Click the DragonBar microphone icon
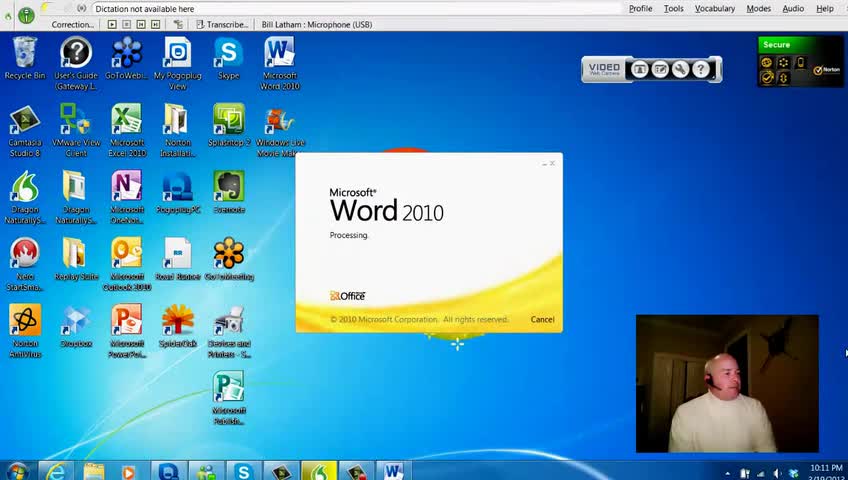This screenshot has height=480, width=848. point(26,15)
